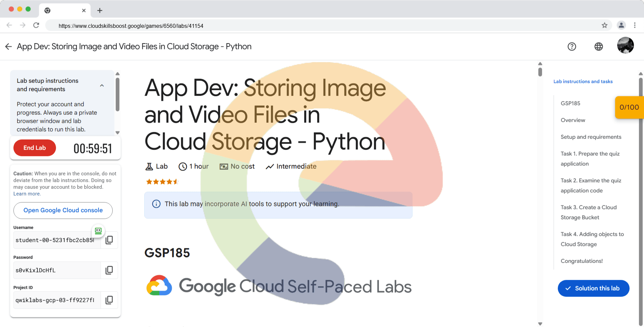
Task: Bookmark this page with the star icon
Action: 604,25
